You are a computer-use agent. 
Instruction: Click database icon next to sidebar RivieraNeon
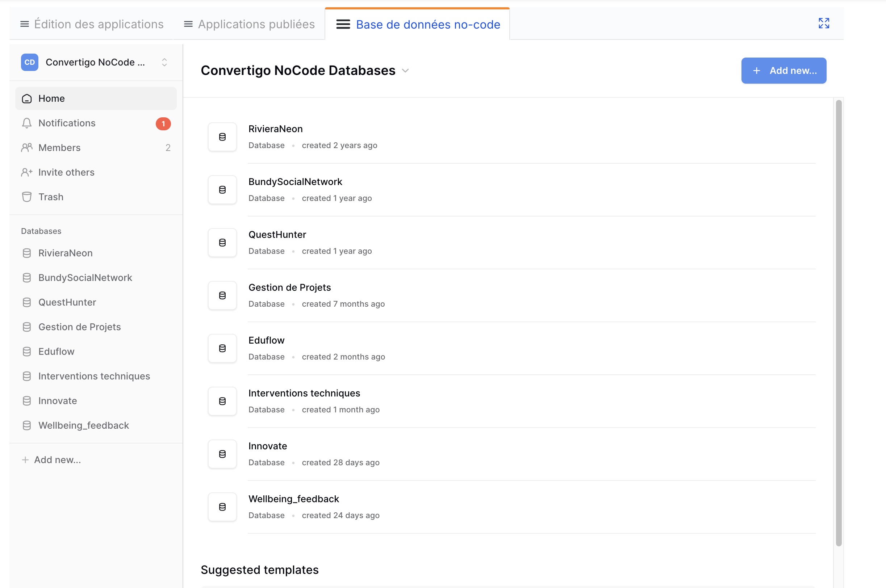(x=27, y=253)
